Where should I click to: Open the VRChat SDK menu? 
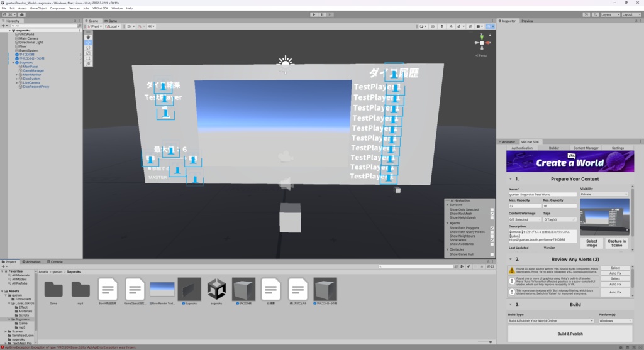[100, 8]
